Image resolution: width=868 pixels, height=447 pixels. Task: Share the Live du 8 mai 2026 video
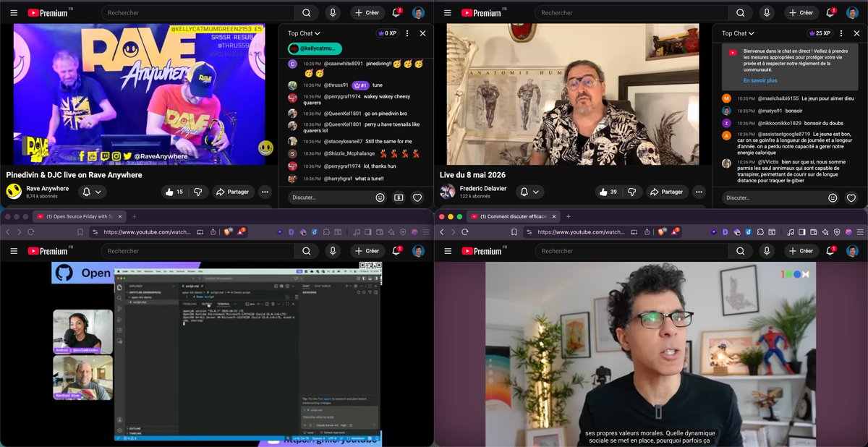[x=668, y=192]
